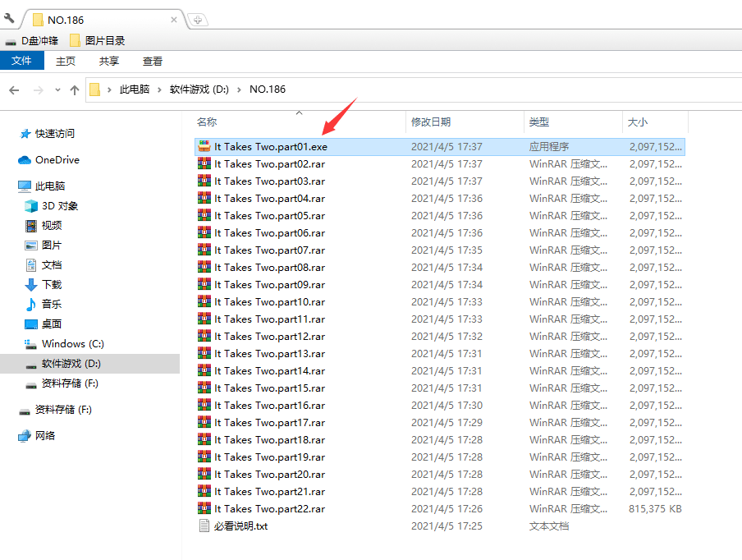Switch to the 共享 ribbon tab

tap(109, 61)
